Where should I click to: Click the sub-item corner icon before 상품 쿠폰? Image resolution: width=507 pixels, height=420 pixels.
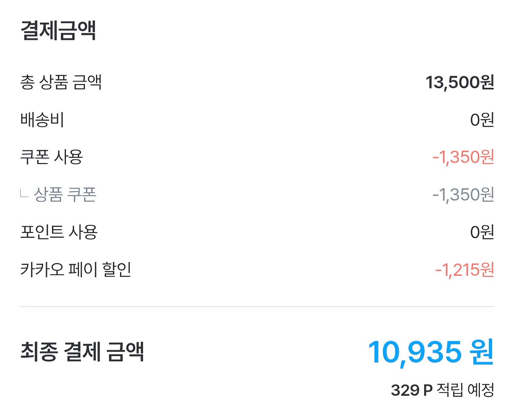tap(24, 194)
